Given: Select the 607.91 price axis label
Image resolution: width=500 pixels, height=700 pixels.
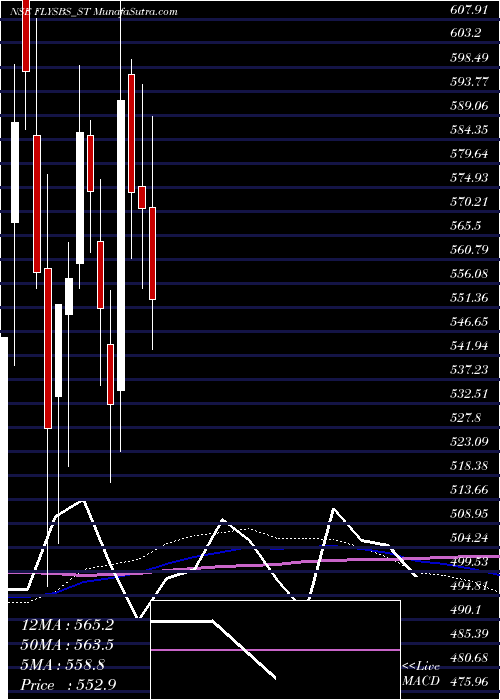Looking at the screenshot, I should tap(469, 12).
